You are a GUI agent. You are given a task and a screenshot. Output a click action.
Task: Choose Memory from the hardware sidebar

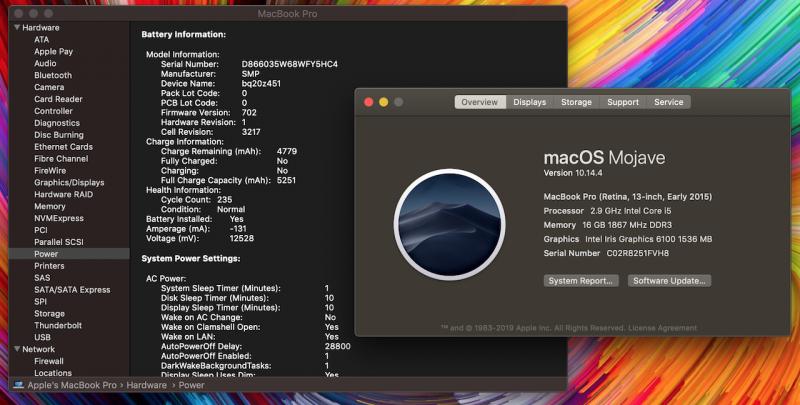click(x=50, y=206)
